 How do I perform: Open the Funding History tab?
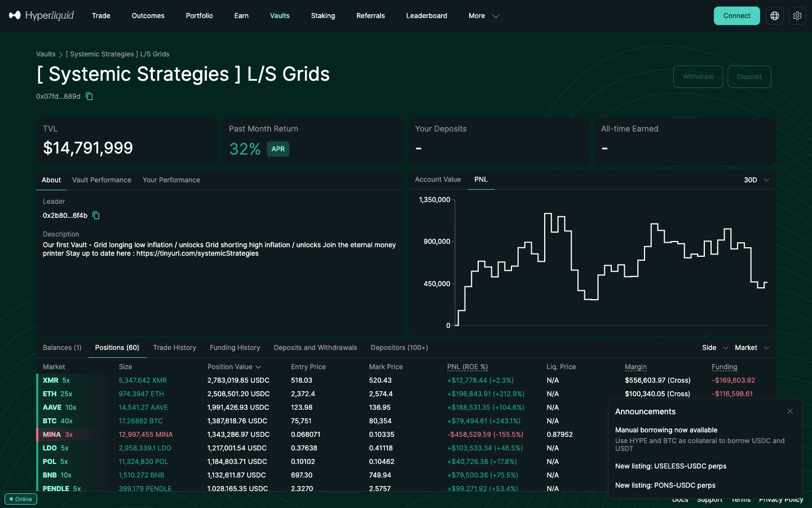(235, 348)
